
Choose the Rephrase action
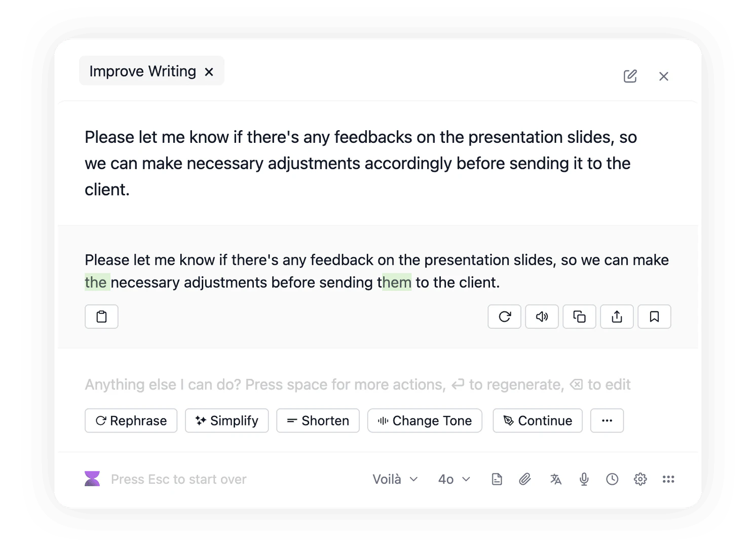[131, 420]
